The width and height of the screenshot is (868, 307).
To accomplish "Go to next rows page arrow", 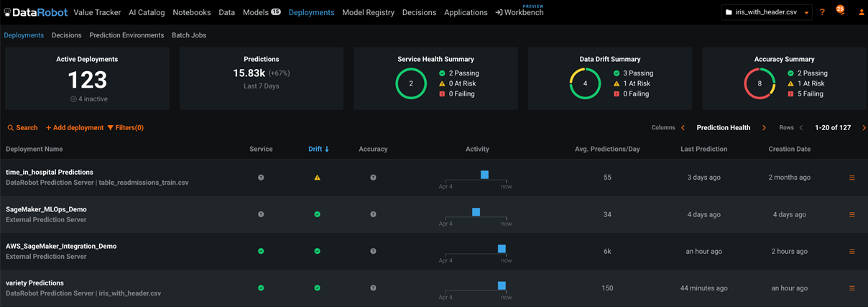I will click(864, 128).
